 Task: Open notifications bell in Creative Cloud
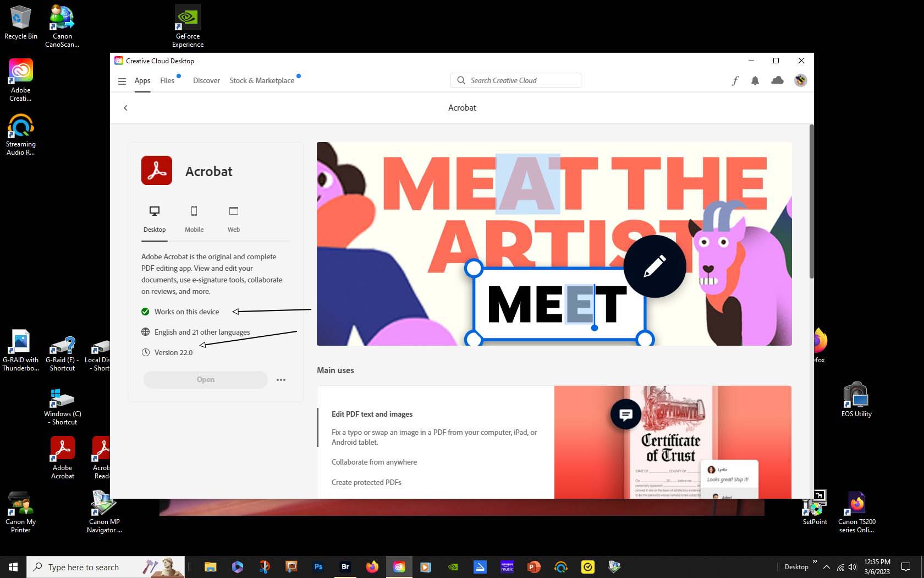[x=755, y=80]
